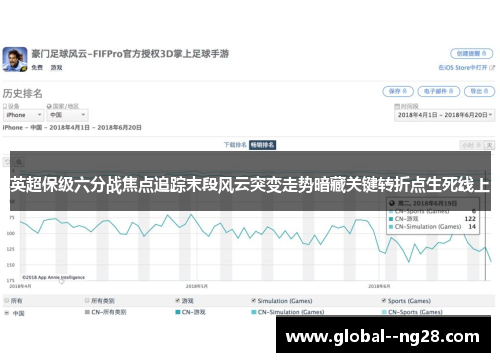
Task: Click the ©2018 App Annie Intelligence text
Action: [53, 277]
